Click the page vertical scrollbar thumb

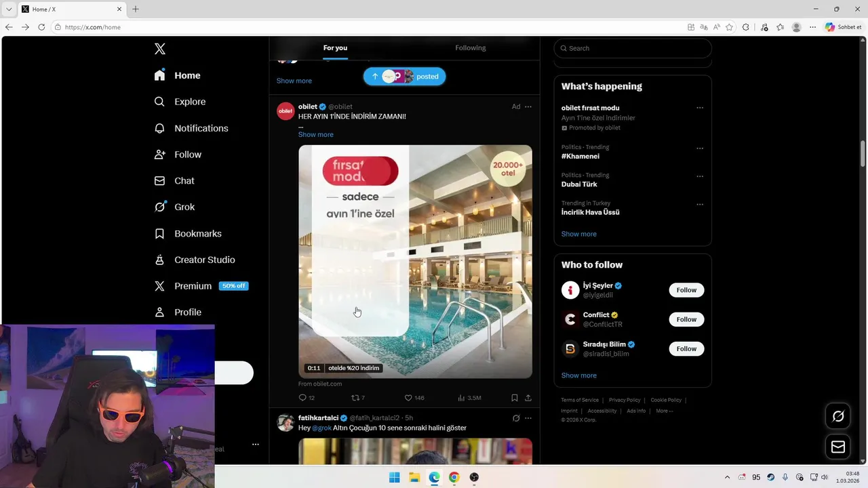[x=863, y=153]
